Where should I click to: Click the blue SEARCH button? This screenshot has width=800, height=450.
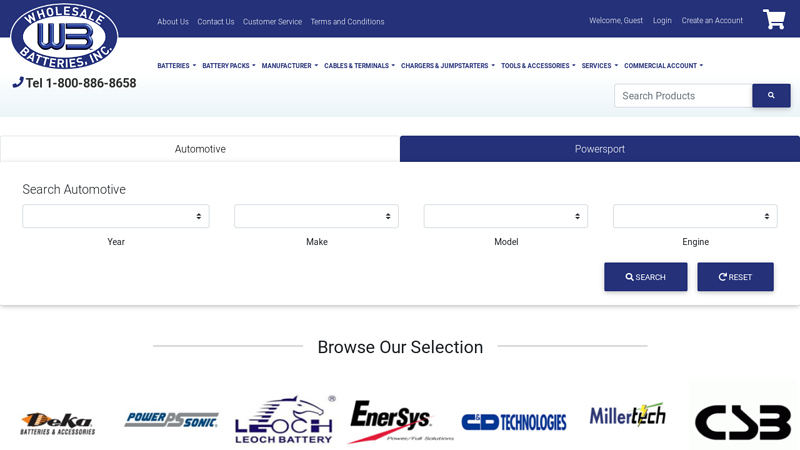pyautogui.click(x=645, y=277)
